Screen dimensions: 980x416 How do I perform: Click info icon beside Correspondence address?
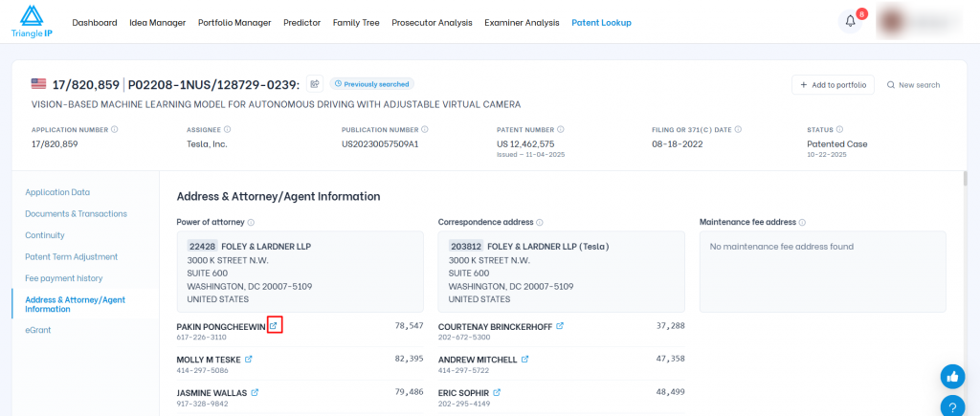(540, 223)
